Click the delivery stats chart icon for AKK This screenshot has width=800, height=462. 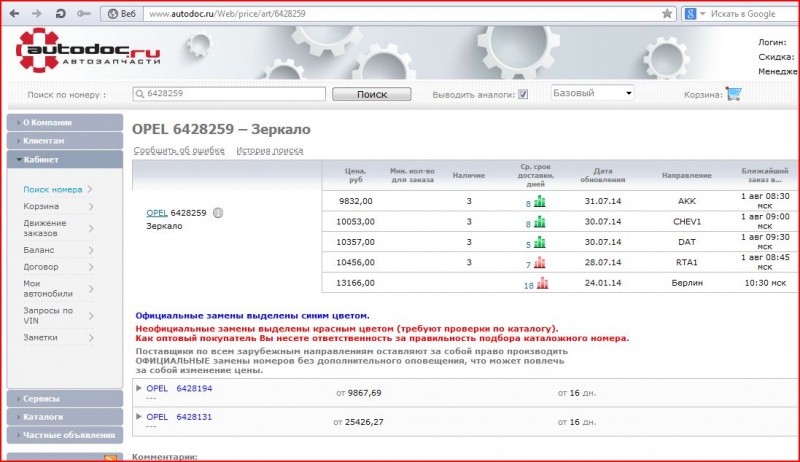click(x=540, y=201)
